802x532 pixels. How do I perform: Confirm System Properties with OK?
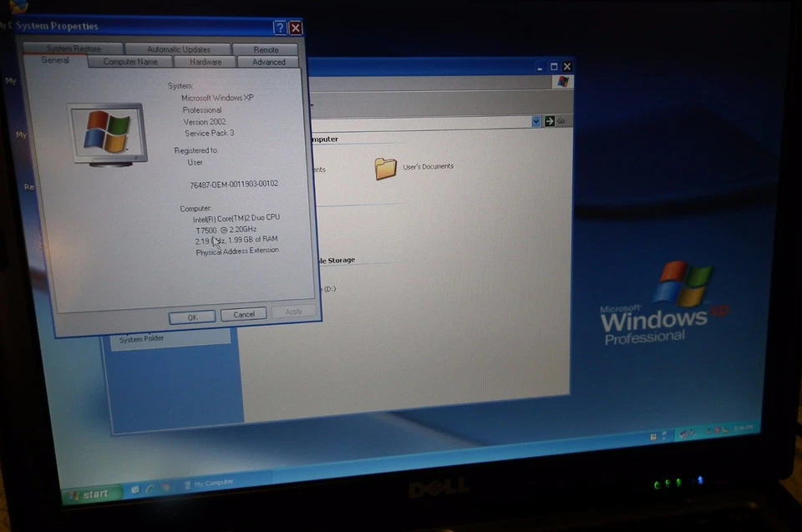[x=192, y=317]
